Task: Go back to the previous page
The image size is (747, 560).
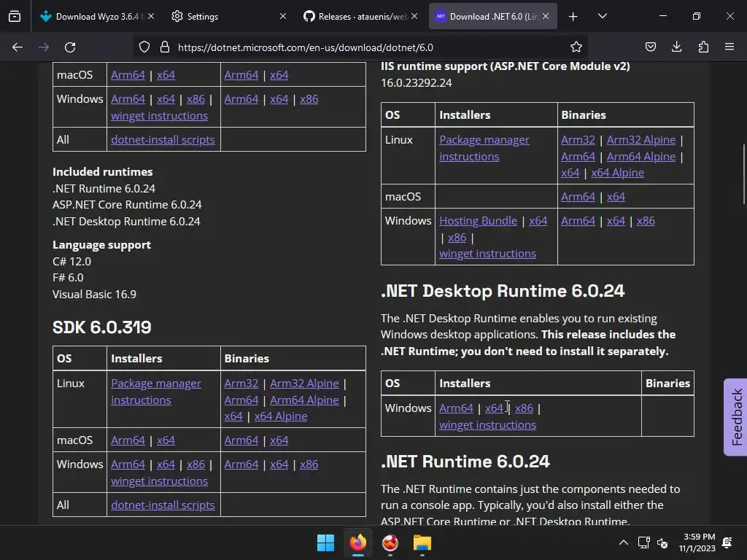Action: [x=18, y=47]
